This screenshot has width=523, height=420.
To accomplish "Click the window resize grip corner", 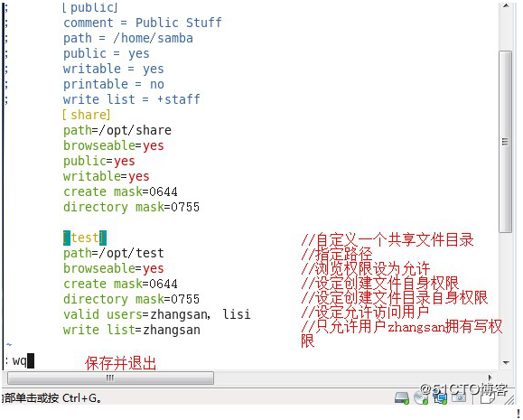I will tap(510, 399).
